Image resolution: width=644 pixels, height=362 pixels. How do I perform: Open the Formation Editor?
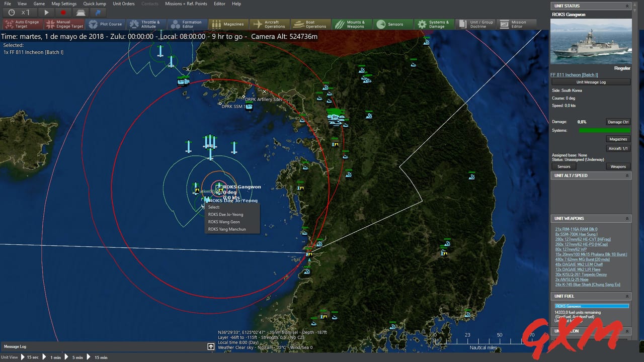pyautogui.click(x=188, y=24)
